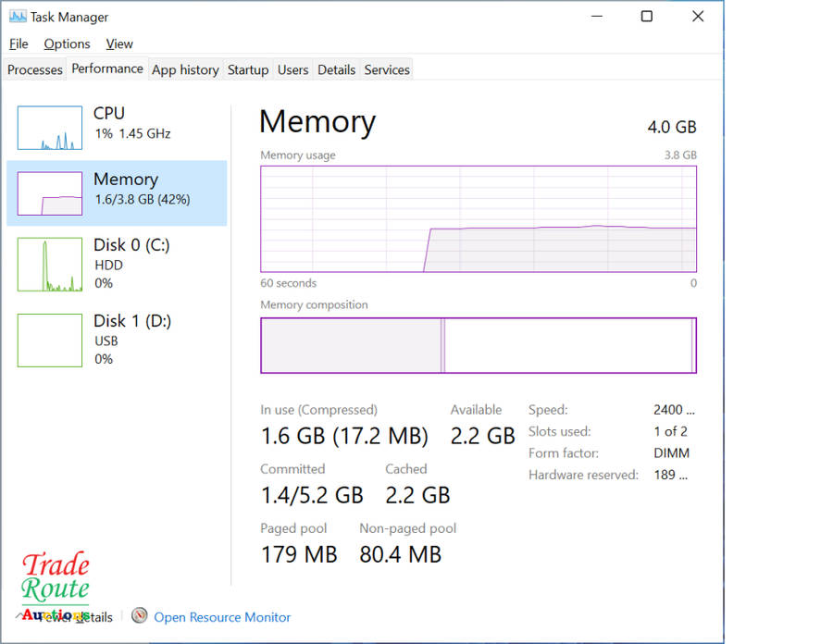Switch to the Services tab
Image resolution: width=833 pixels, height=644 pixels.
pos(387,69)
